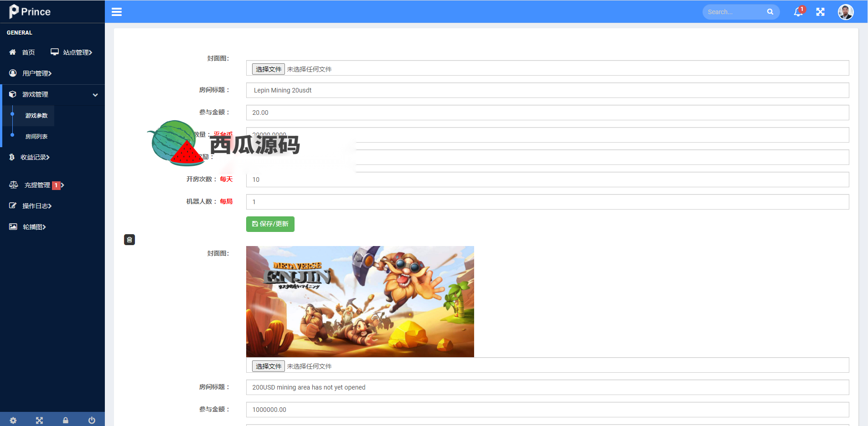Click the scales icon beside 充提管理
Image resolution: width=868 pixels, height=426 pixels.
tap(14, 185)
